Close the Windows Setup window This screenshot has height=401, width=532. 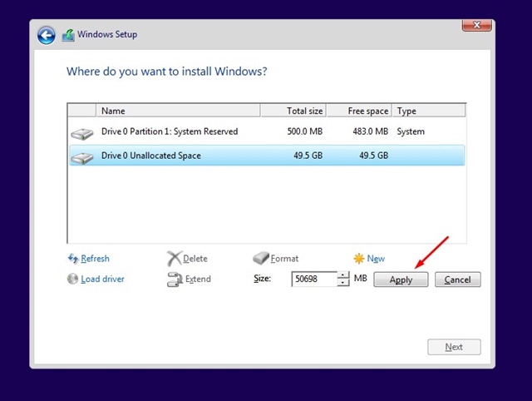click(x=476, y=25)
